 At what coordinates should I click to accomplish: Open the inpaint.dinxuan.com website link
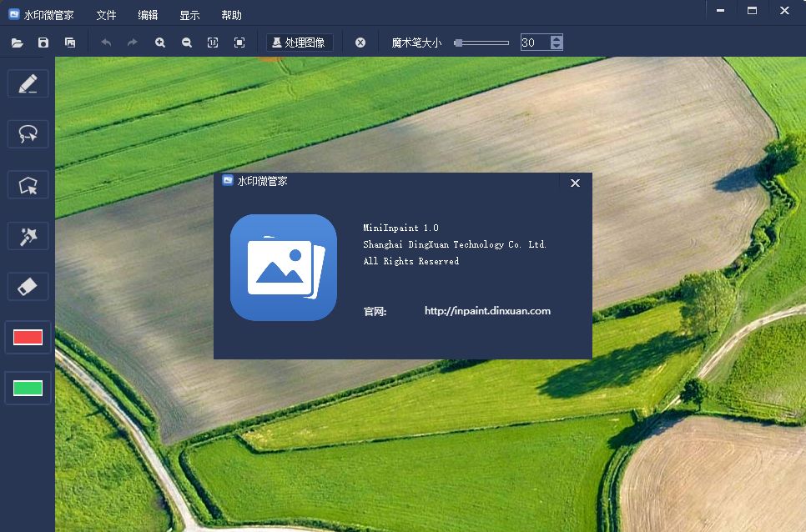click(x=487, y=311)
